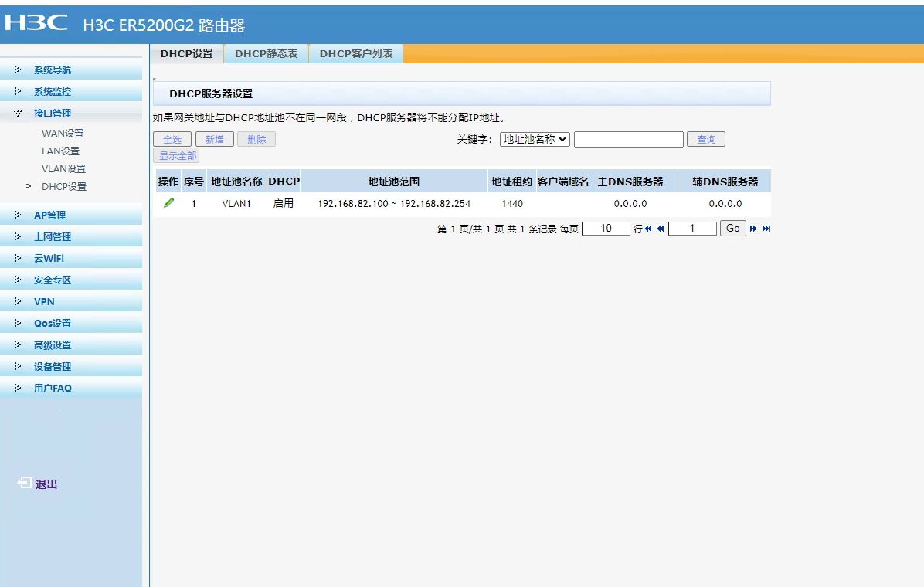924x587 pixels.
Task: Focus the rows-per-page field showing 10
Action: pos(606,228)
